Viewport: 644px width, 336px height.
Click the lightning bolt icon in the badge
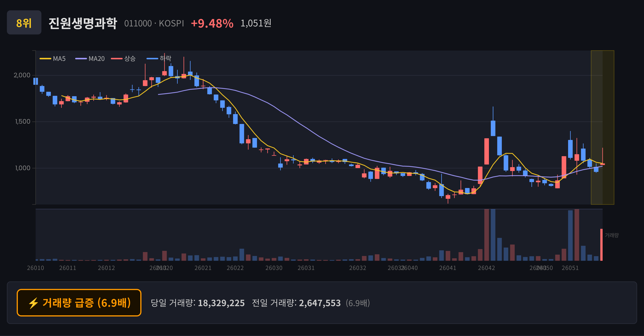pos(33,303)
